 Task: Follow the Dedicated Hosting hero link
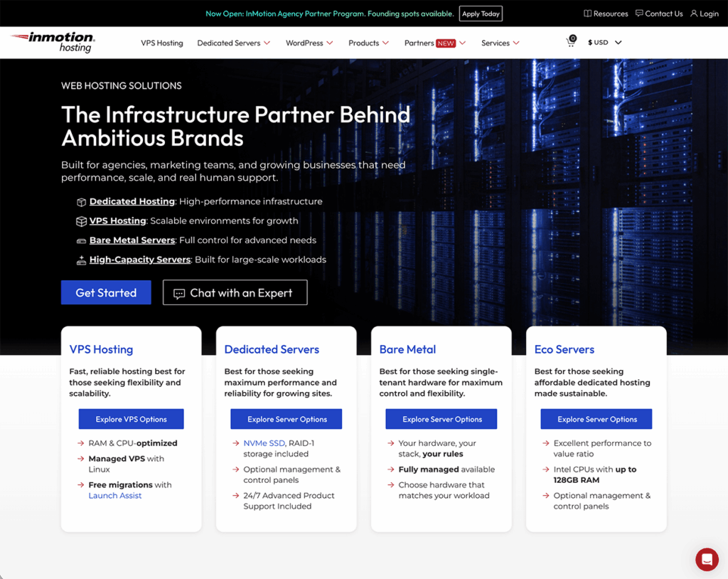tap(132, 201)
